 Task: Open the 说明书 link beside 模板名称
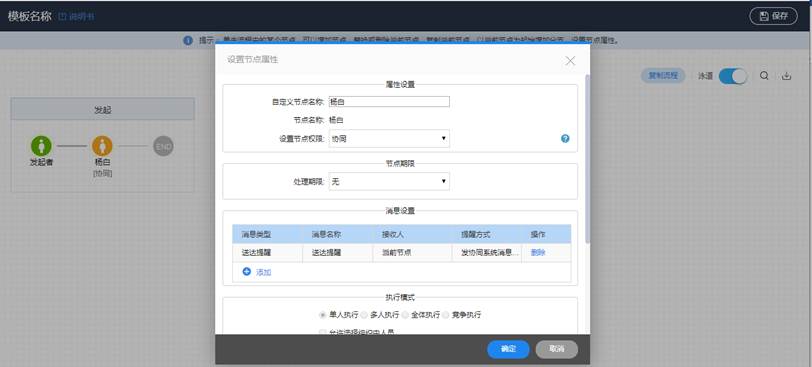[x=76, y=17]
